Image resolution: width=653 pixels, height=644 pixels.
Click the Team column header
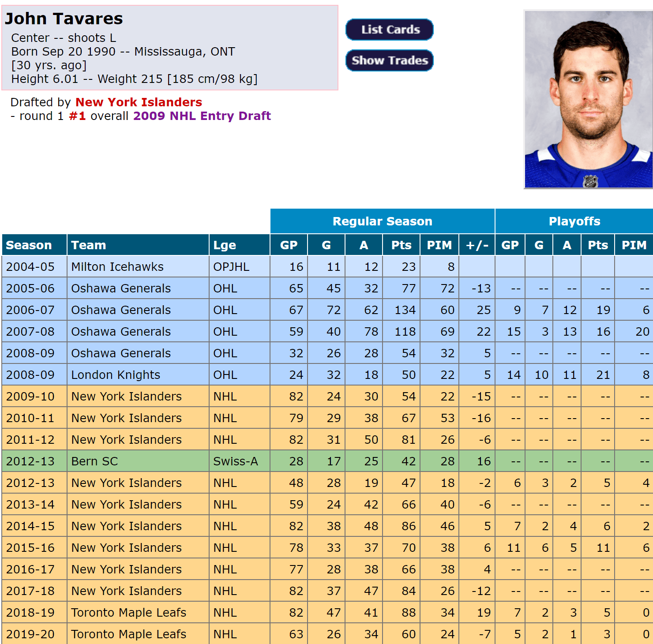(89, 245)
